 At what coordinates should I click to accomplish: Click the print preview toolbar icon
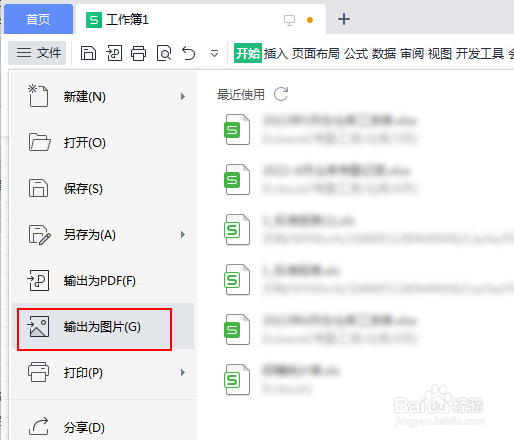pos(164,53)
